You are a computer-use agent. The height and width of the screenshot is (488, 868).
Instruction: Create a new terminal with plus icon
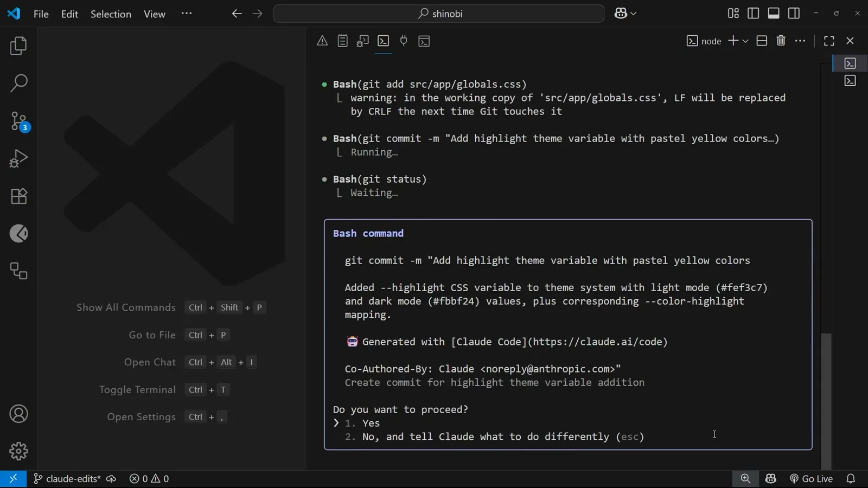click(x=733, y=41)
